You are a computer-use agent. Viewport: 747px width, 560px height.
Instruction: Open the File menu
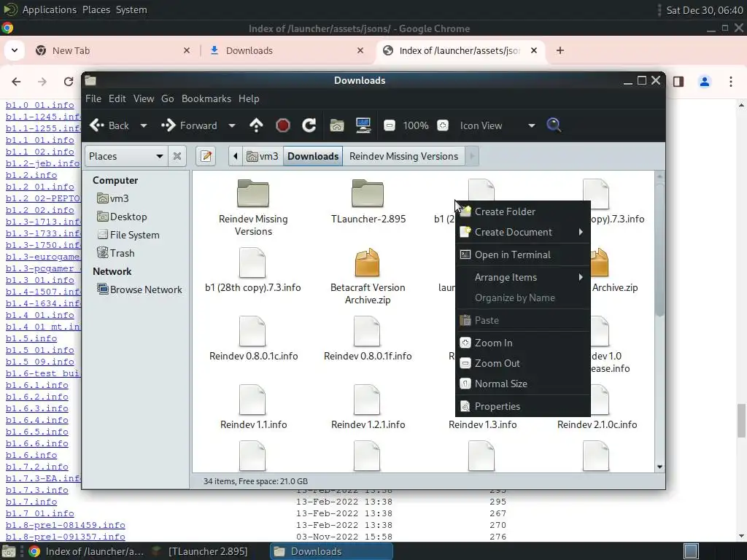click(x=93, y=98)
